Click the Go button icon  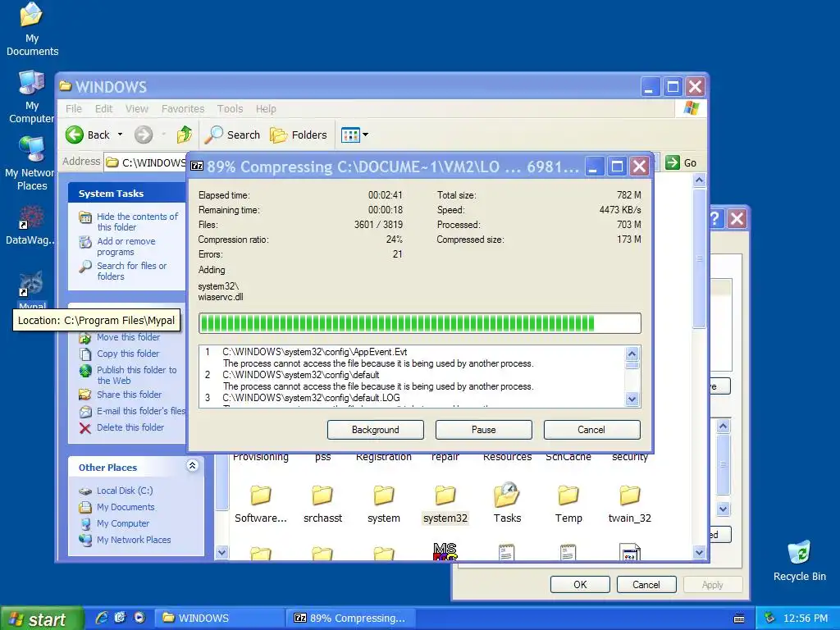coord(673,162)
